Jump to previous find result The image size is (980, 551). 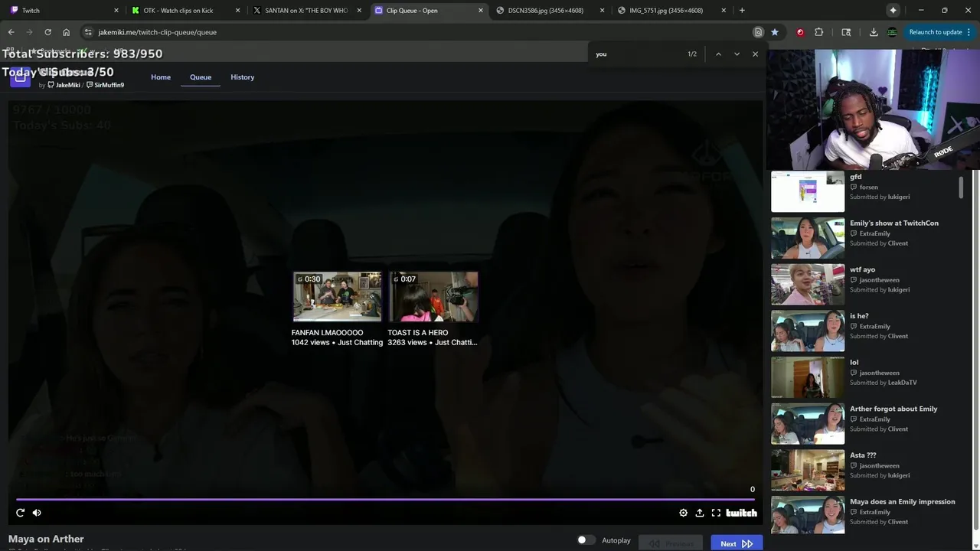718,54
